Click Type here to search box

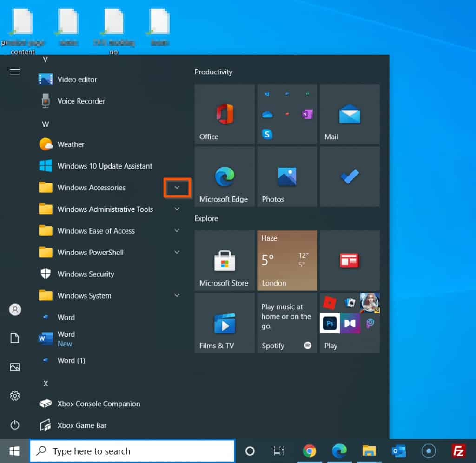[132, 451]
